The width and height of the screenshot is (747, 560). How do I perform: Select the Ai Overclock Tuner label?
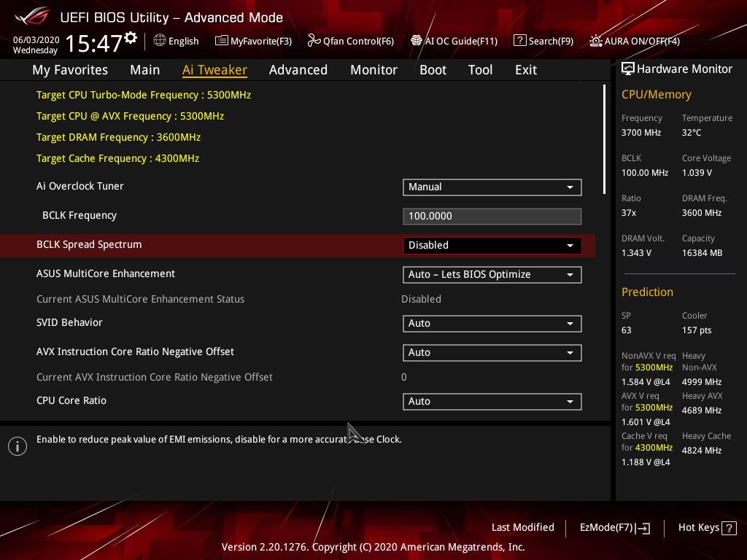[x=80, y=186]
